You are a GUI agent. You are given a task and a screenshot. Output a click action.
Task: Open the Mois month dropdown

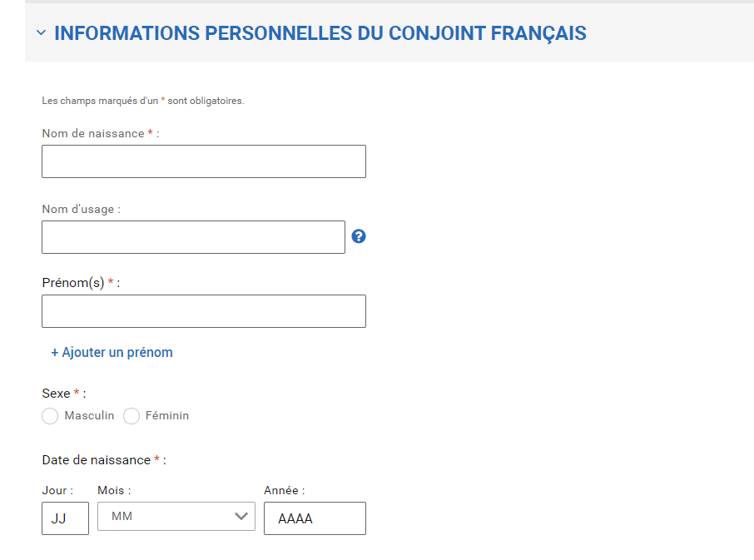pos(176,516)
